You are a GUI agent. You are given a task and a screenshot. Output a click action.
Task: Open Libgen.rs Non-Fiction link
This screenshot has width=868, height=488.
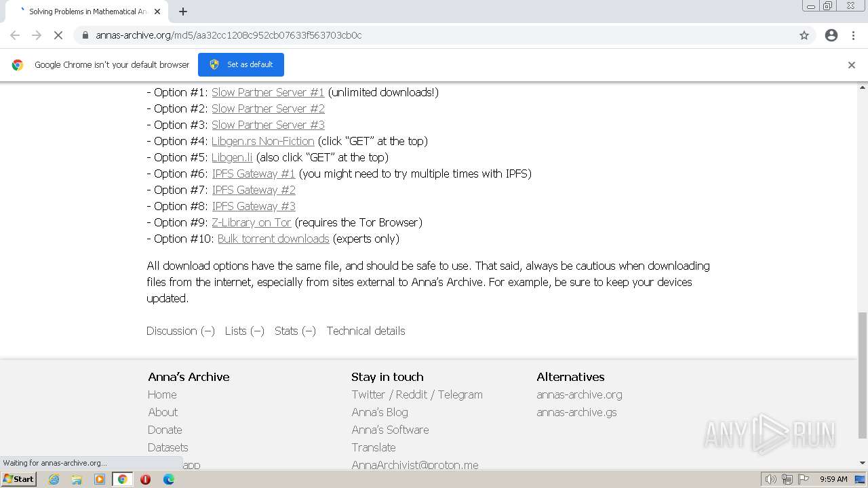click(263, 141)
